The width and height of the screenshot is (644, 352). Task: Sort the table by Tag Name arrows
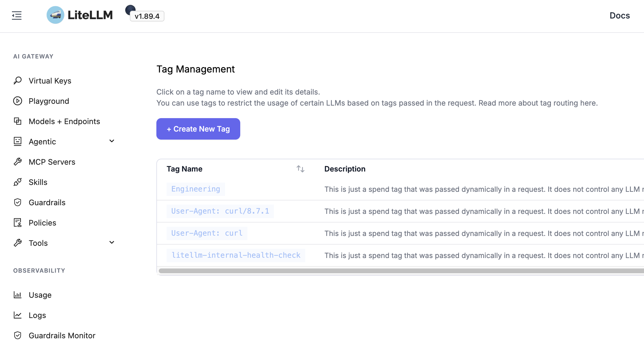click(x=300, y=169)
